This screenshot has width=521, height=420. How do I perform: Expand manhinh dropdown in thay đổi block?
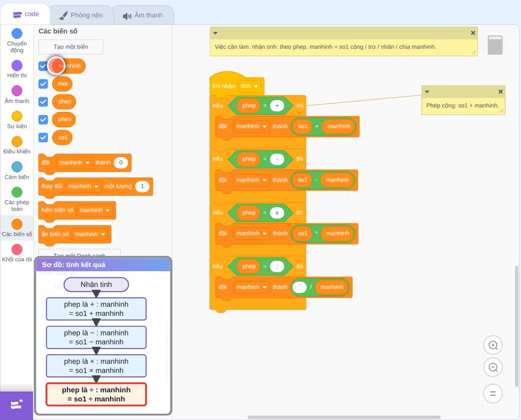pos(83,187)
